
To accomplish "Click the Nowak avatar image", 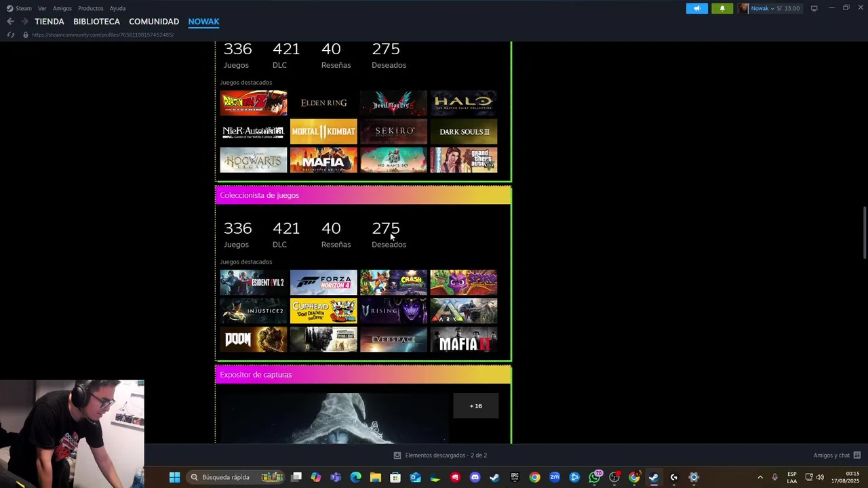I will coord(744,8).
